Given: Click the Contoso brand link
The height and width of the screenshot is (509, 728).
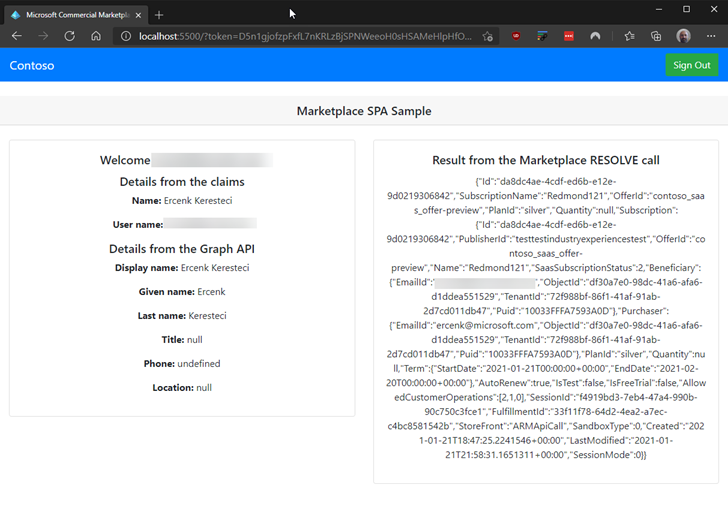Looking at the screenshot, I should tap(32, 65).
